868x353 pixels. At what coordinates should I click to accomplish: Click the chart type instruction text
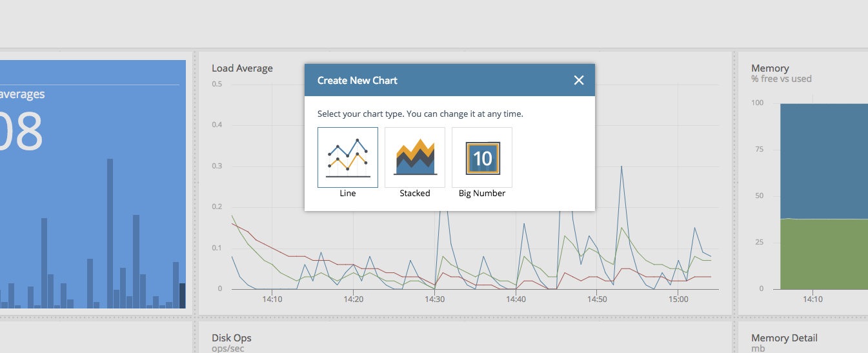[420, 114]
